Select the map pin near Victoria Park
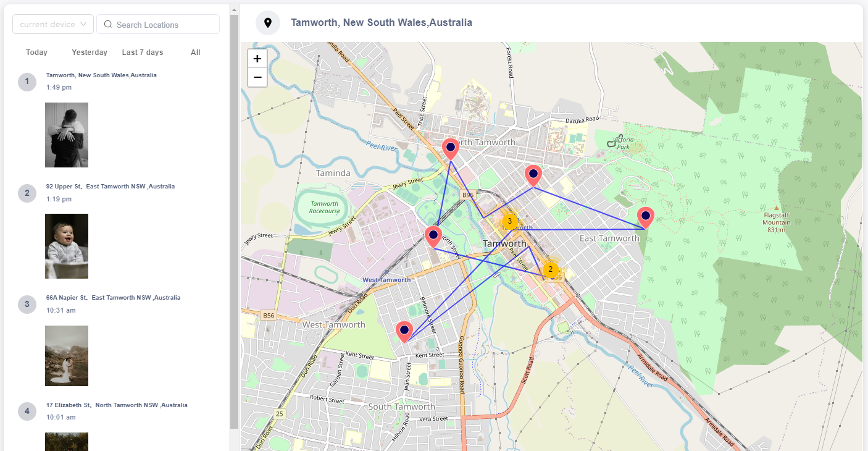The width and height of the screenshot is (868, 451). pyautogui.click(x=533, y=175)
